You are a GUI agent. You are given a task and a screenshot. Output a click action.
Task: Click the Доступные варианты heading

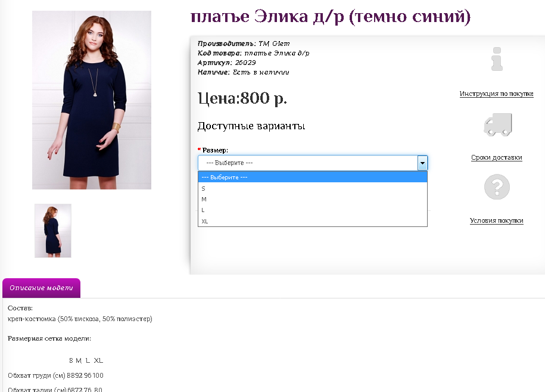tap(251, 126)
